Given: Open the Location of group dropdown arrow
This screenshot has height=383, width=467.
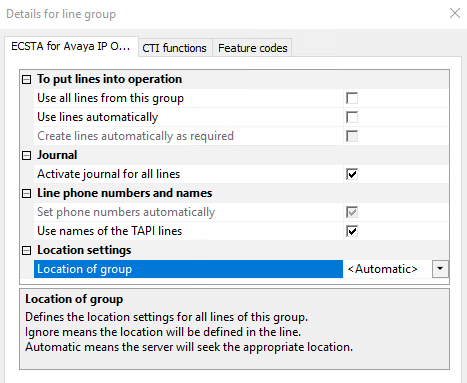Looking at the screenshot, I should [440, 269].
